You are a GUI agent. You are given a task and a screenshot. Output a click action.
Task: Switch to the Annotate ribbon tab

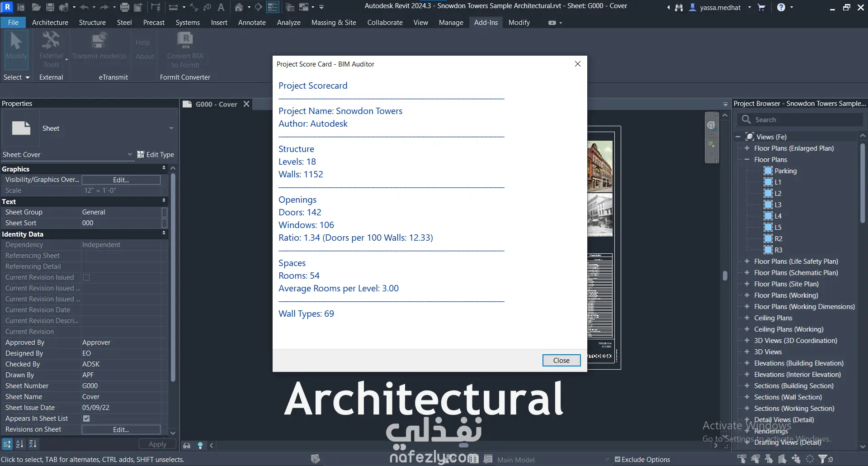[252, 23]
